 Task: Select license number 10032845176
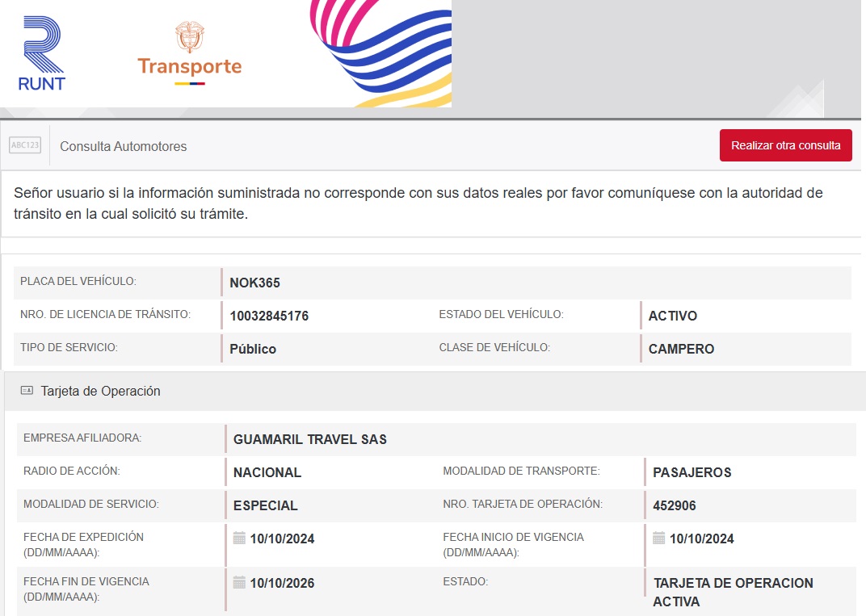point(269,316)
